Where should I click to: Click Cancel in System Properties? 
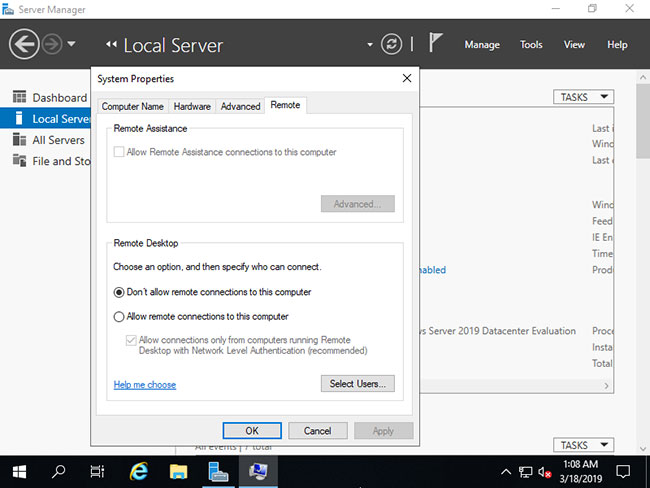(x=318, y=431)
